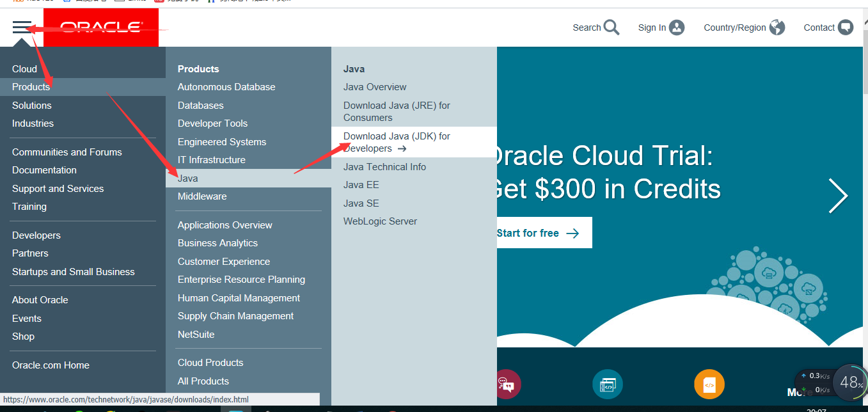Open Partners menu entry

[x=30, y=253]
